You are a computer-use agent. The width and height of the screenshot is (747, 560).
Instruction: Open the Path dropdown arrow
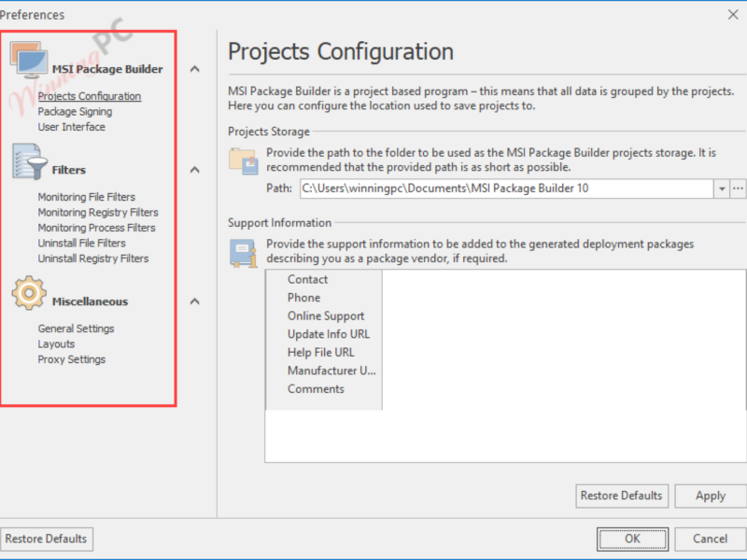(x=722, y=189)
